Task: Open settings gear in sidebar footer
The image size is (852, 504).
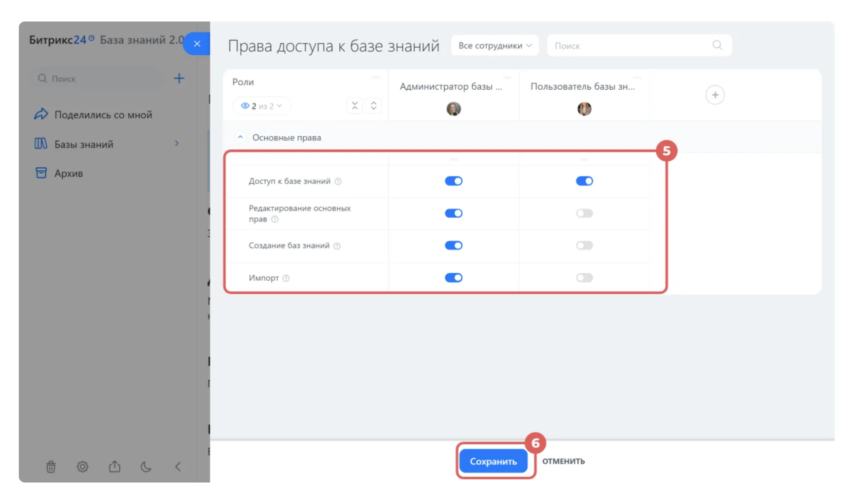Action: pyautogui.click(x=83, y=466)
